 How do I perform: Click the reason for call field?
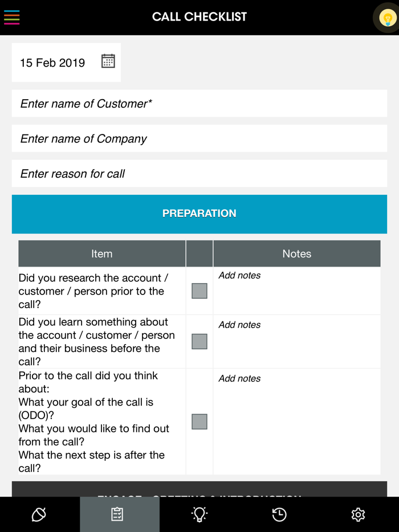tap(199, 174)
